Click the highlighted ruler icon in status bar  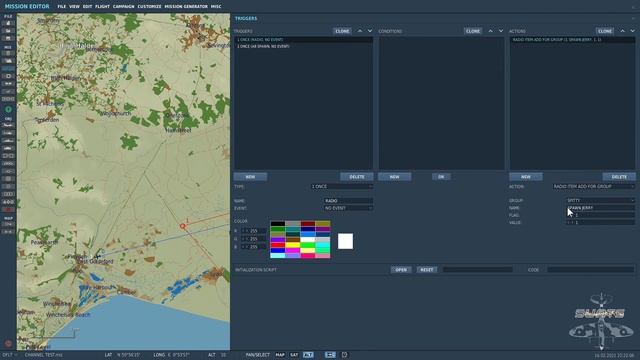tap(330, 355)
